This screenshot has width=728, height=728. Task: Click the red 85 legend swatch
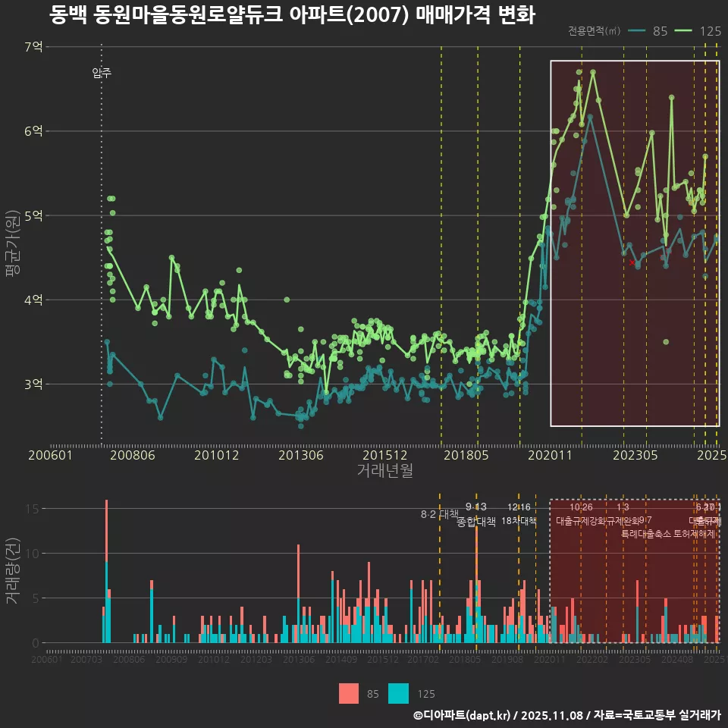tap(349, 693)
